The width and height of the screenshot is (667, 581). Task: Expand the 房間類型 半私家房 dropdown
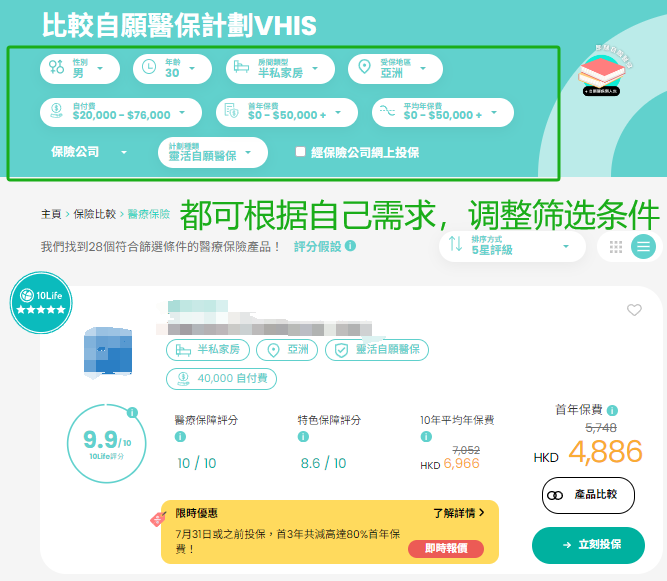(x=280, y=68)
